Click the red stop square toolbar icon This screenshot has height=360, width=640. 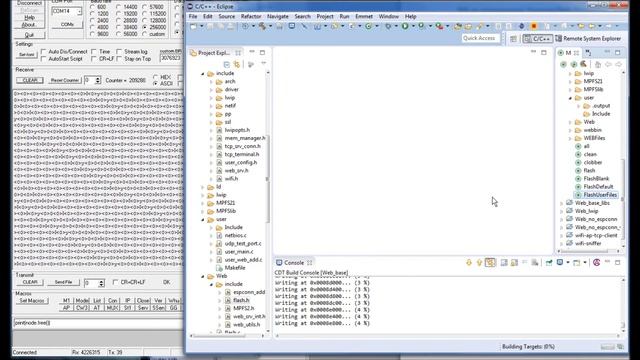pyautogui.click(x=533, y=26)
